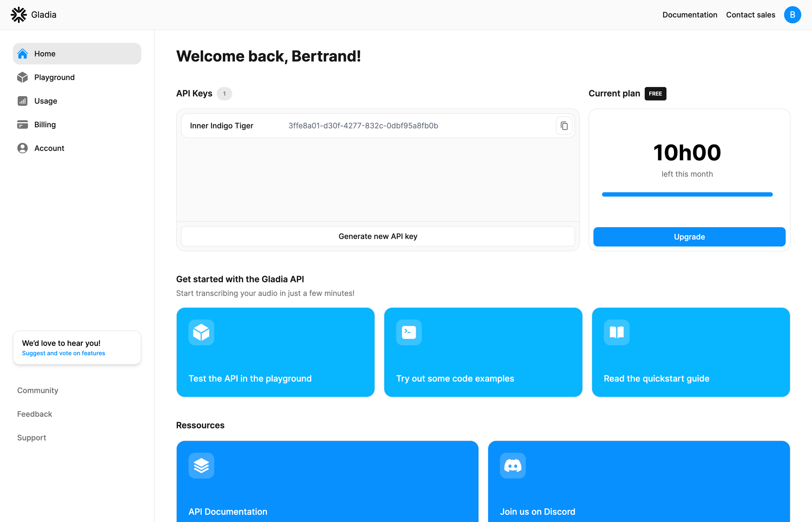Viewport: 812px width, 522px height.
Task: Click the cube icon on playground card
Action: (201, 332)
